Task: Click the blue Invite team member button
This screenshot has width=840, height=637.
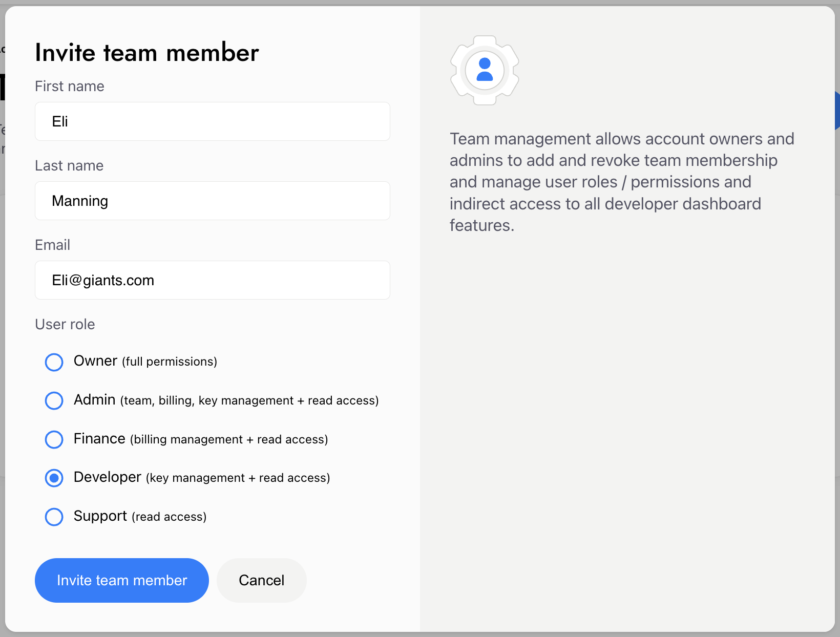Action: pos(122,580)
